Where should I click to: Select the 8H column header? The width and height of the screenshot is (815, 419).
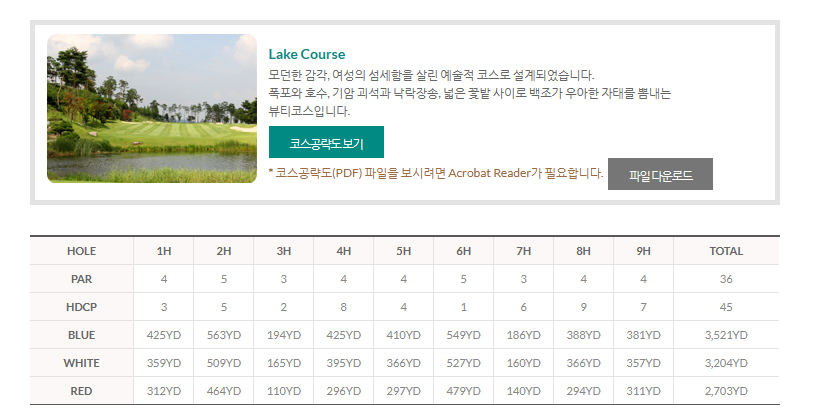(583, 251)
